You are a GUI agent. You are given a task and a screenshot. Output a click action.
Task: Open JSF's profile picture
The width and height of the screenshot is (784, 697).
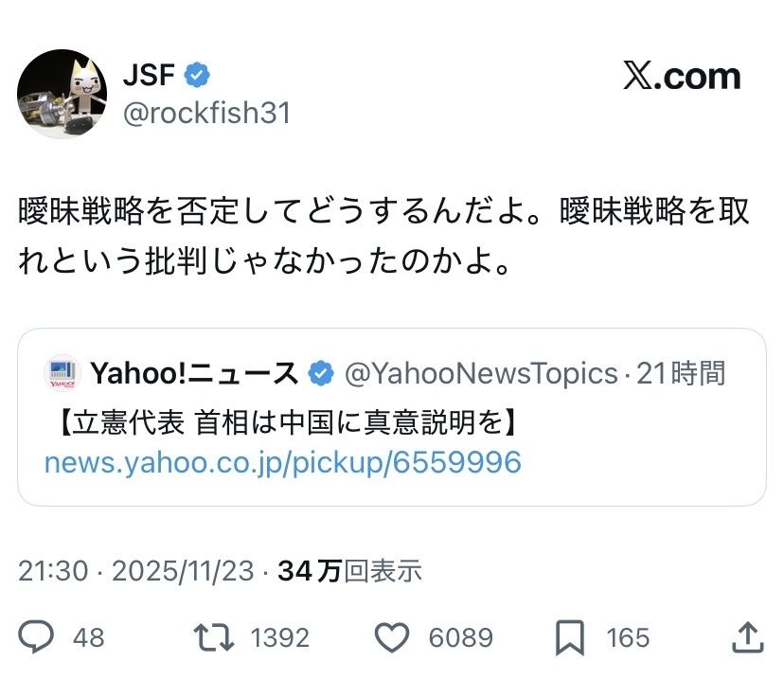[x=62, y=93]
